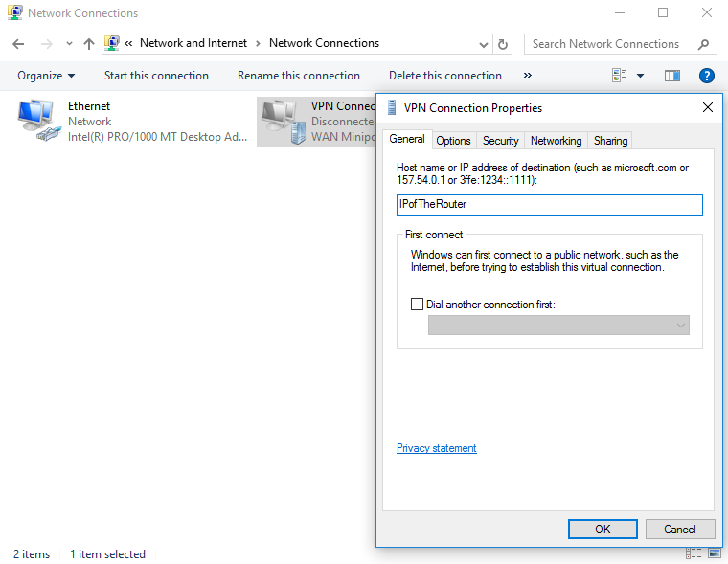Expand the Organize menu
This screenshot has width=728, height=564.
point(46,76)
